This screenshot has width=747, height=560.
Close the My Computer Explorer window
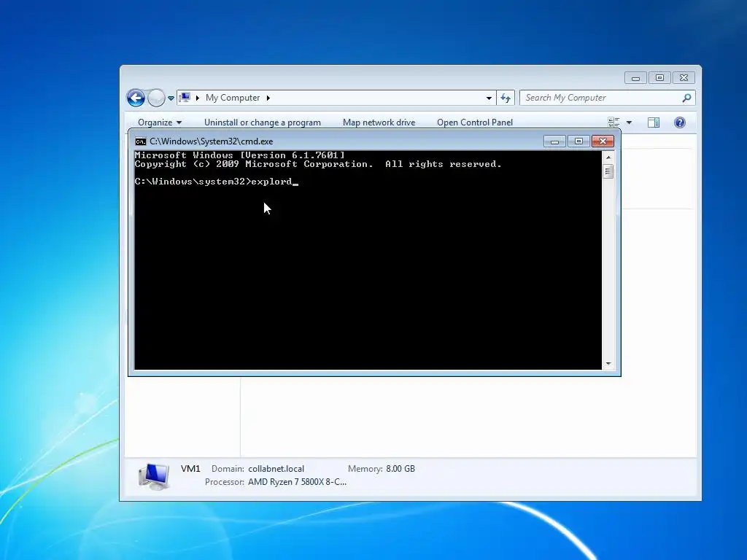[x=684, y=78]
